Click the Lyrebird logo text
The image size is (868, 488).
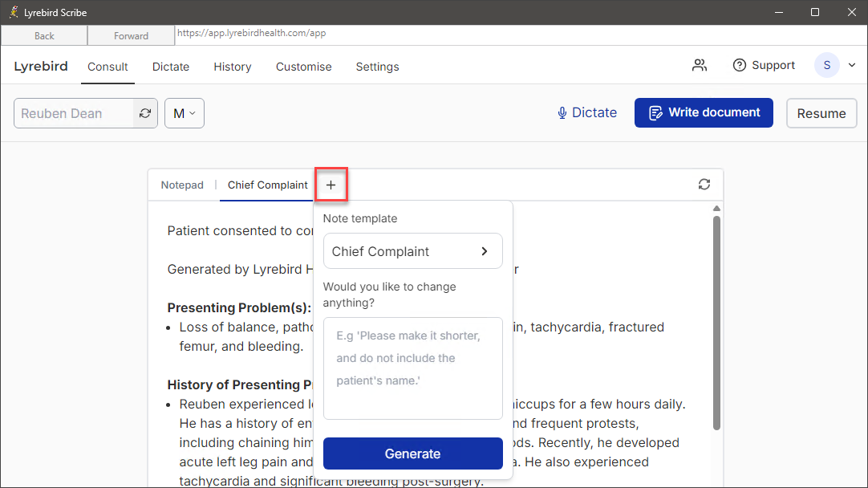coord(41,66)
